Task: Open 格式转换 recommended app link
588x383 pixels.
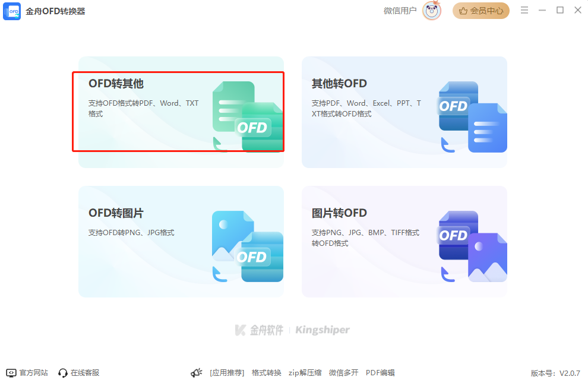Action: (x=266, y=372)
